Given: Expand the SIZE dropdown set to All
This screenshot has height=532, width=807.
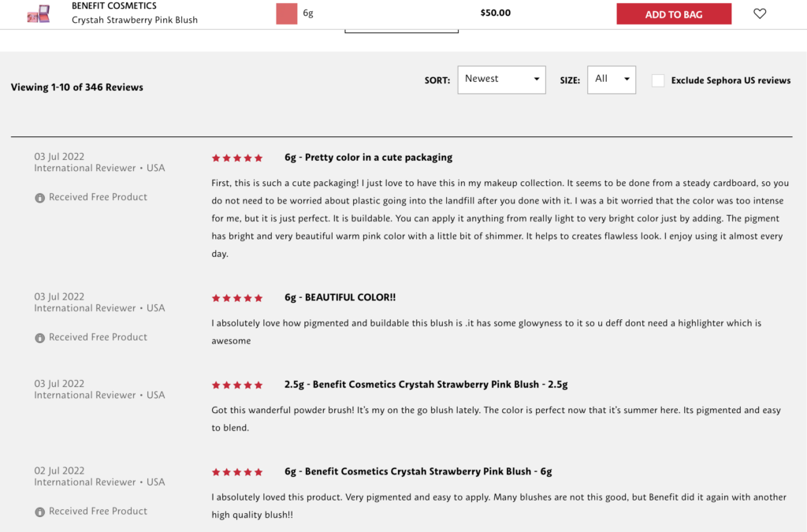Looking at the screenshot, I should 611,79.
